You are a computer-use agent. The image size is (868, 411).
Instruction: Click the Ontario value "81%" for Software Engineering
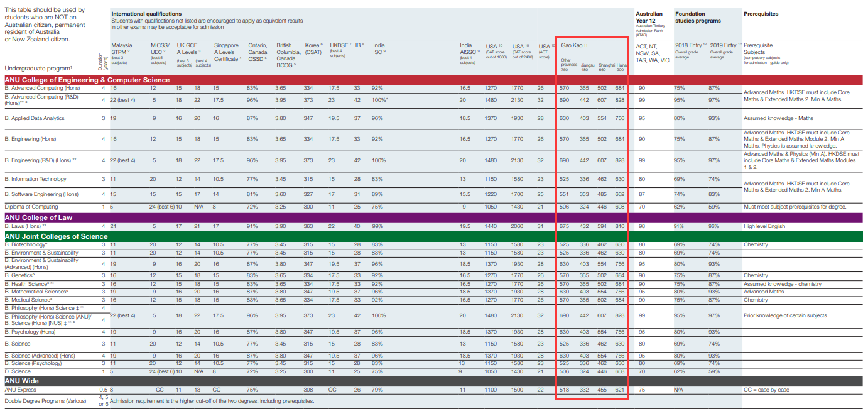[252, 194]
